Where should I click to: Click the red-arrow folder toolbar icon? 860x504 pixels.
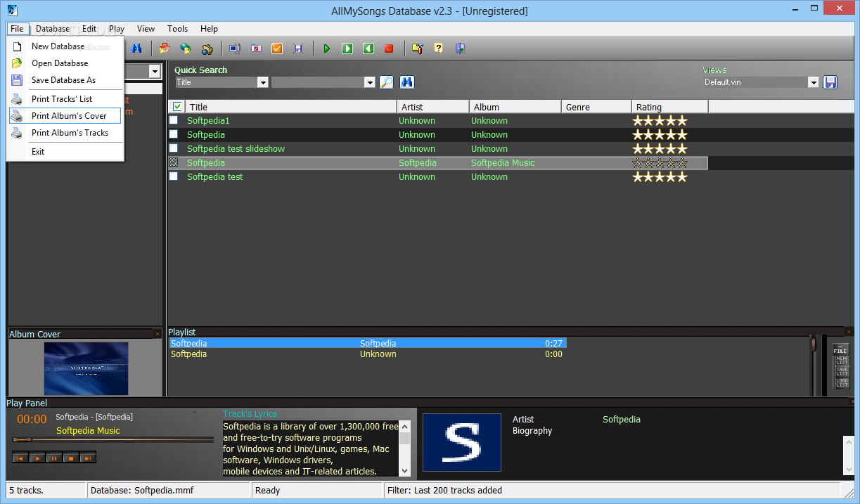coord(165,49)
